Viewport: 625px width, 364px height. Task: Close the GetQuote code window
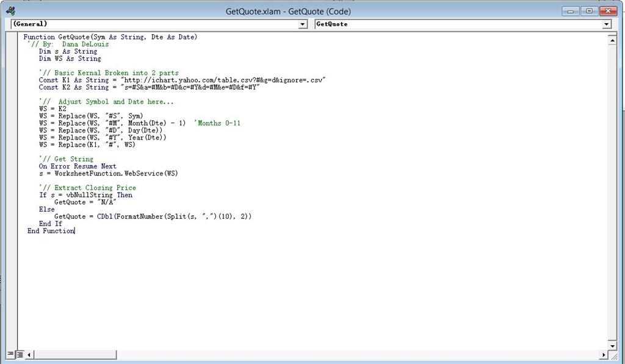609,11
